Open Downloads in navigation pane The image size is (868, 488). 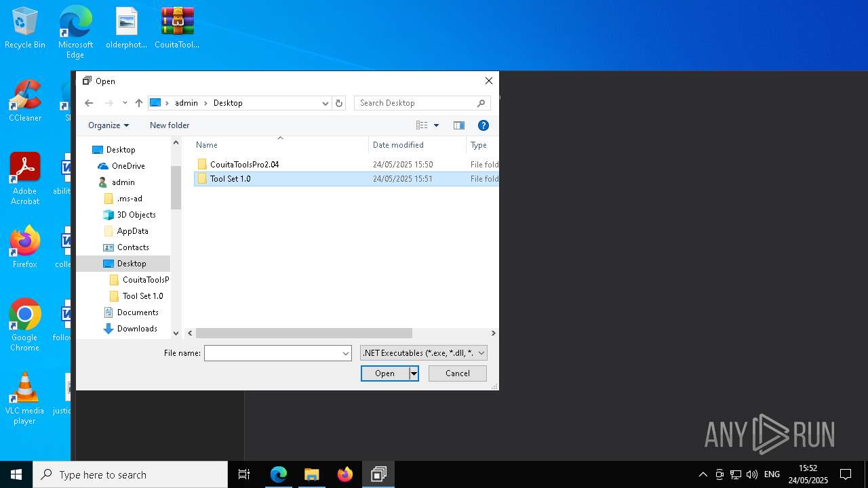pyautogui.click(x=137, y=329)
